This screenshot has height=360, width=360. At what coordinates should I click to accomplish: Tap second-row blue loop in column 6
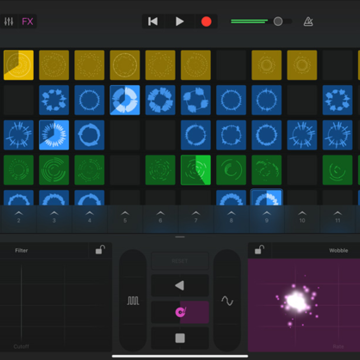tap(160, 100)
